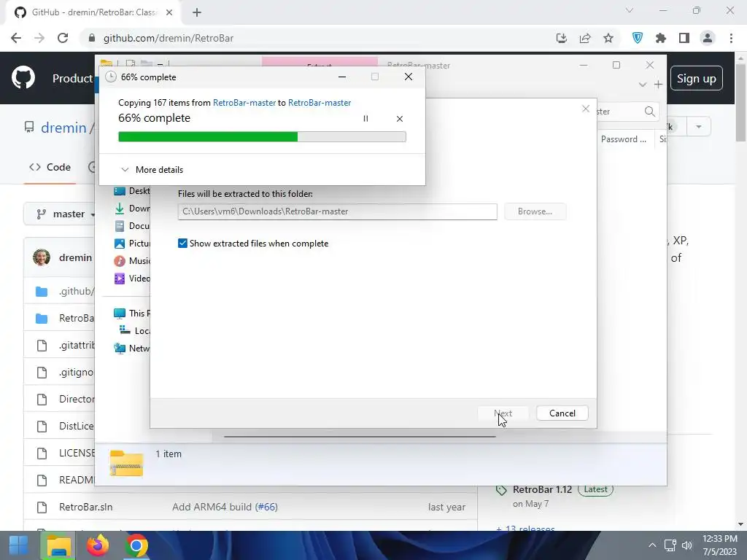The height and width of the screenshot is (560, 747).
Task: Select Pictures in Explorer sidebar
Action: tap(132, 244)
